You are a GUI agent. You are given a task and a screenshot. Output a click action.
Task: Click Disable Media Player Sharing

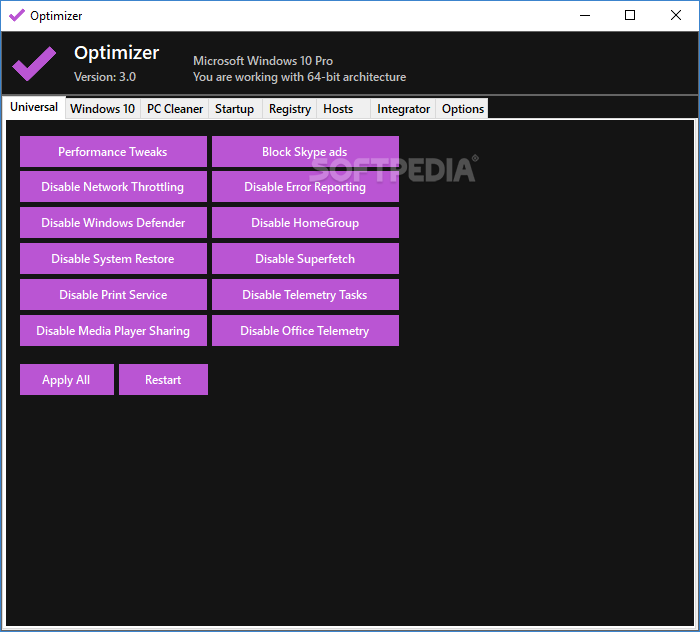coord(113,331)
